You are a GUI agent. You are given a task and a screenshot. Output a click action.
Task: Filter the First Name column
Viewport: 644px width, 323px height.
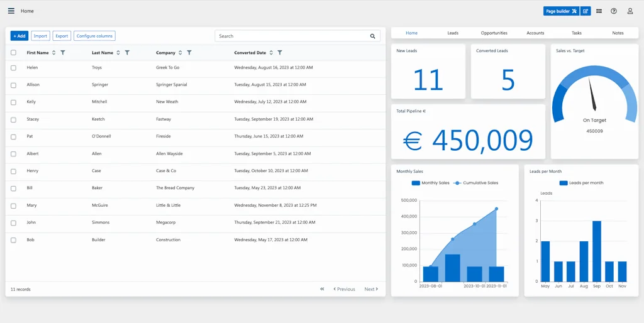(63, 53)
